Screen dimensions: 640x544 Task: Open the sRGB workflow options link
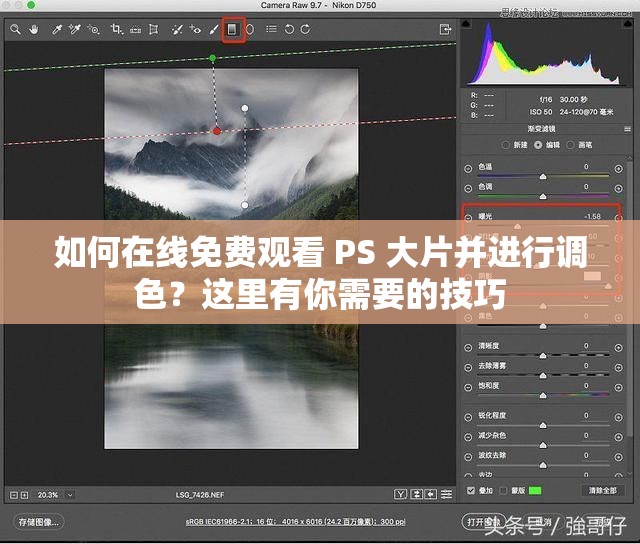296,522
